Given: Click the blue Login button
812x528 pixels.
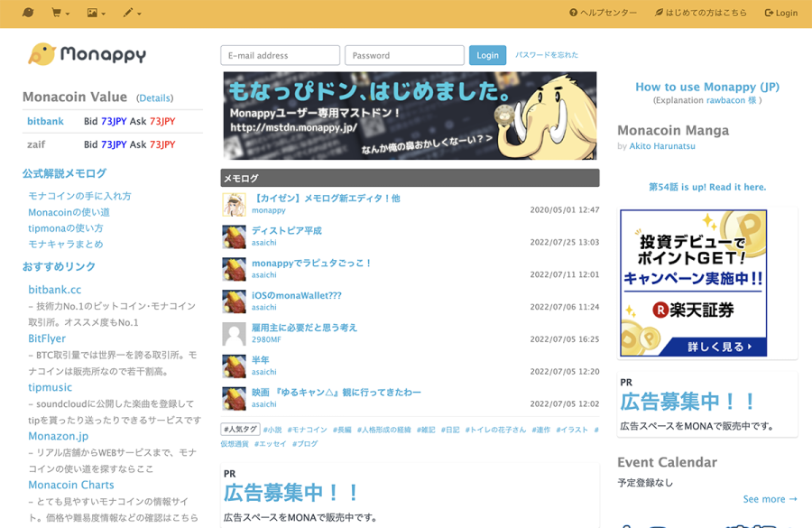Looking at the screenshot, I should [487, 55].
